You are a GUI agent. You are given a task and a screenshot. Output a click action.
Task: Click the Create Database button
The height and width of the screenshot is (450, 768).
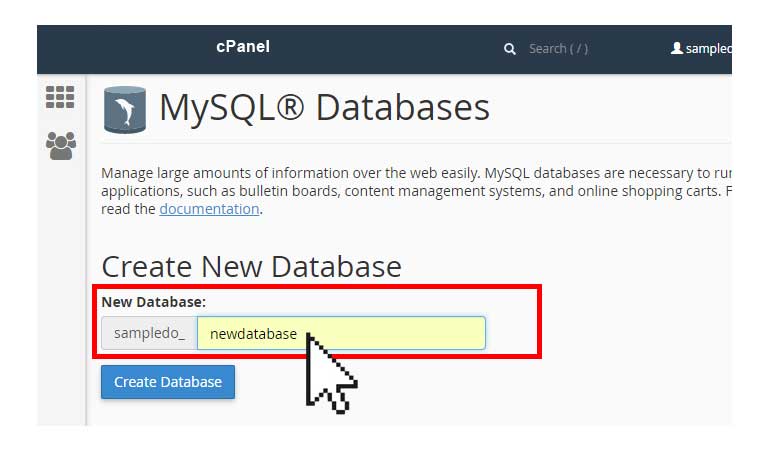point(168,382)
